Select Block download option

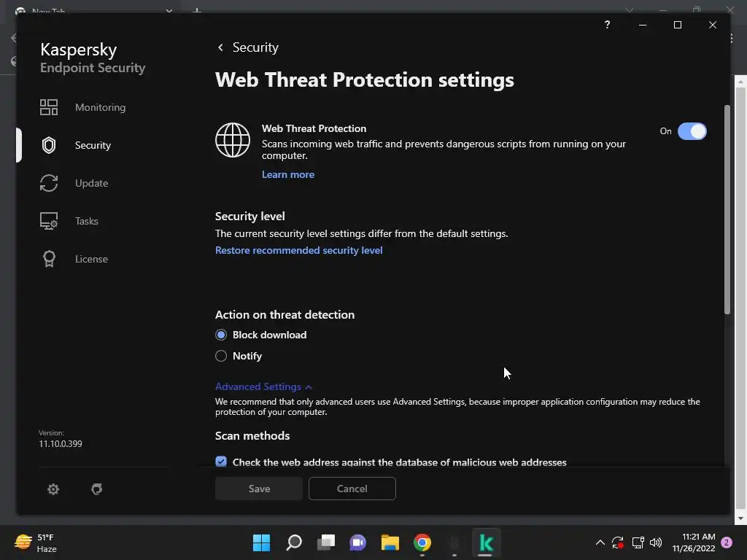click(220, 335)
